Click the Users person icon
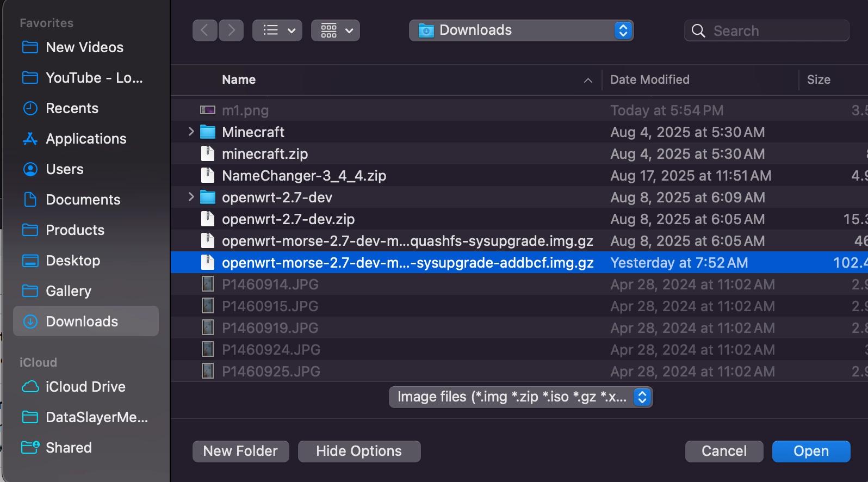Image resolution: width=868 pixels, height=482 pixels. click(30, 169)
